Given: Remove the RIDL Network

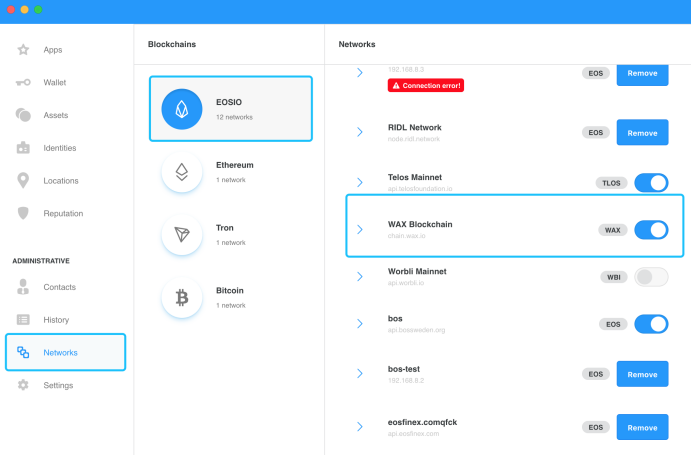Looking at the screenshot, I should click(x=642, y=132).
